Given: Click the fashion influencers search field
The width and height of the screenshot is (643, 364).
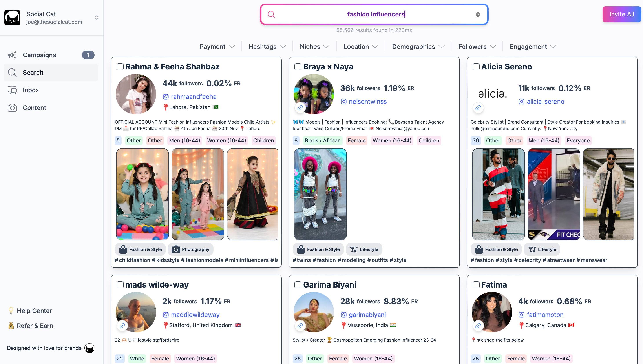Looking at the screenshot, I should click(374, 15).
